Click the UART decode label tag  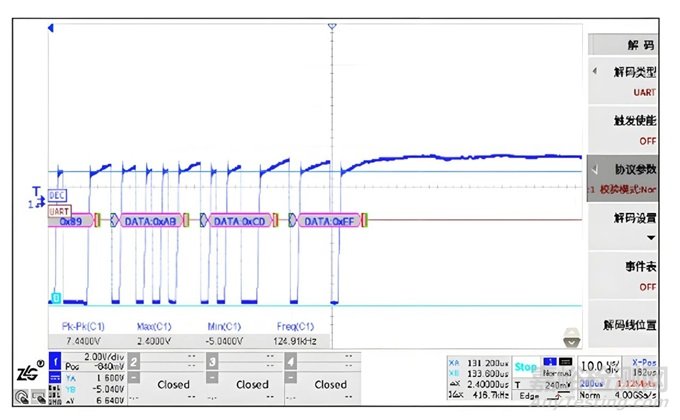(x=59, y=209)
